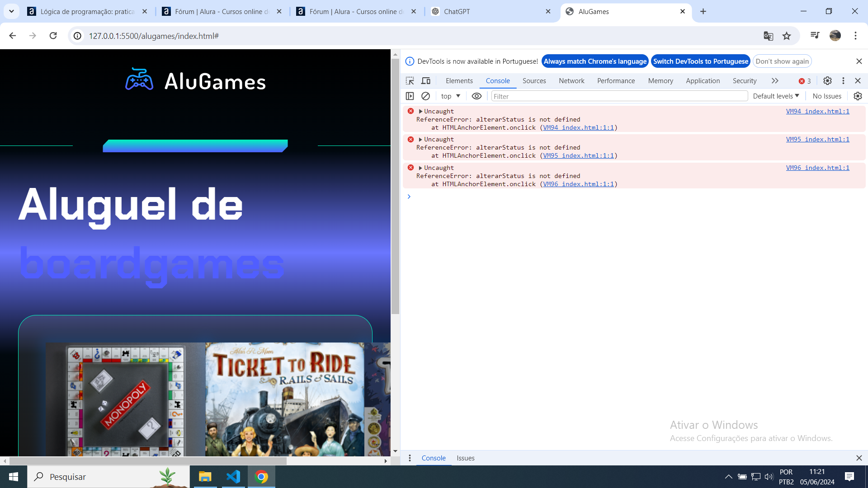Screen dimensions: 868x488
Task: Expand third Uncaught error VM96
Action: [420, 168]
